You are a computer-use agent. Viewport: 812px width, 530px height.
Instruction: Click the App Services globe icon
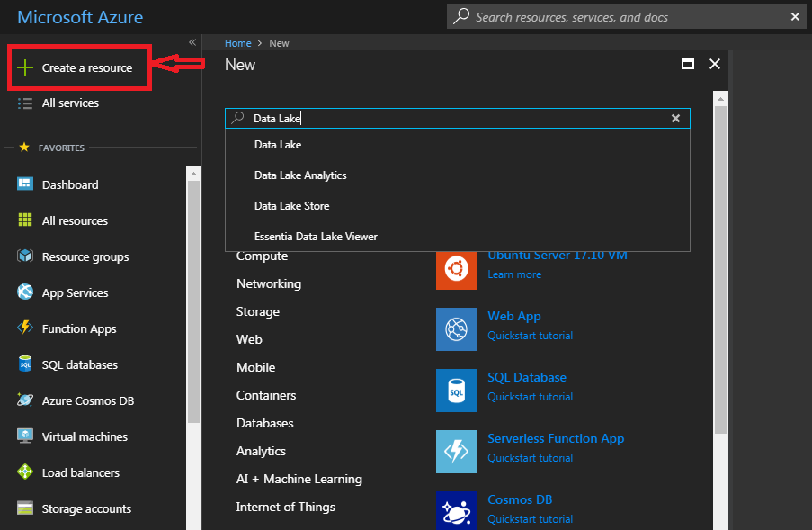[x=25, y=292]
